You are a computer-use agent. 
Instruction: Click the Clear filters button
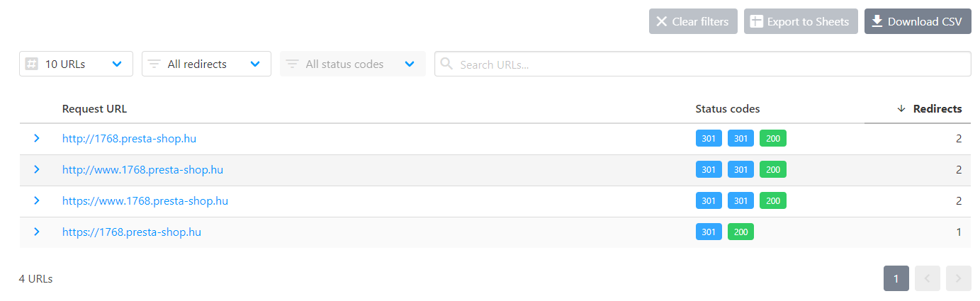click(693, 21)
